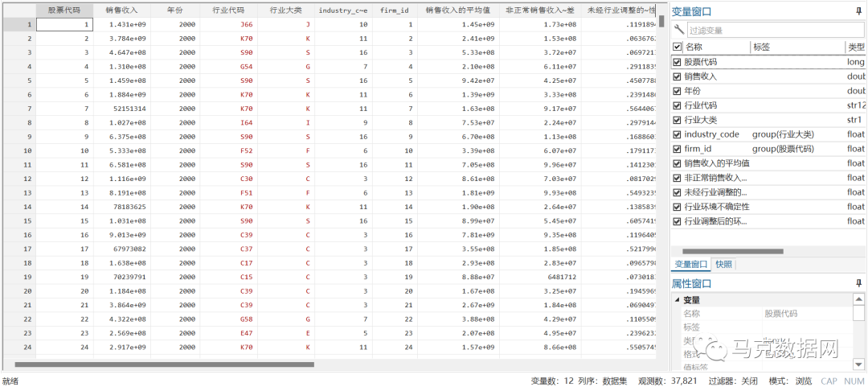
Task: Click 变量数: 12 in the status bar
Action: click(552, 381)
